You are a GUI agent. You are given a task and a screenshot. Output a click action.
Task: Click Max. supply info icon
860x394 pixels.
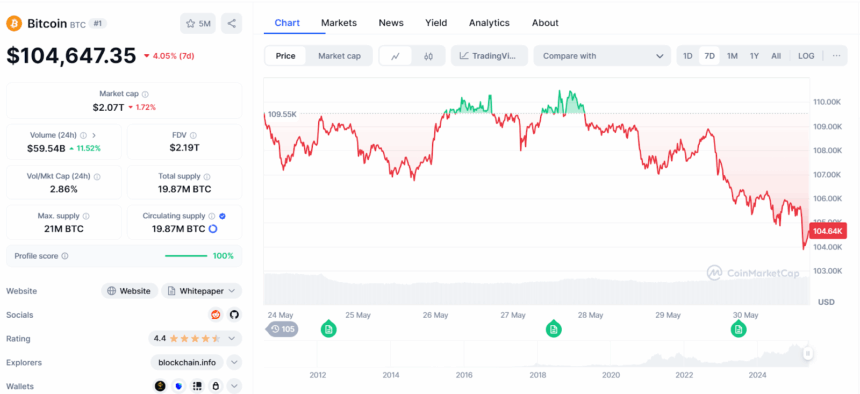tap(86, 216)
